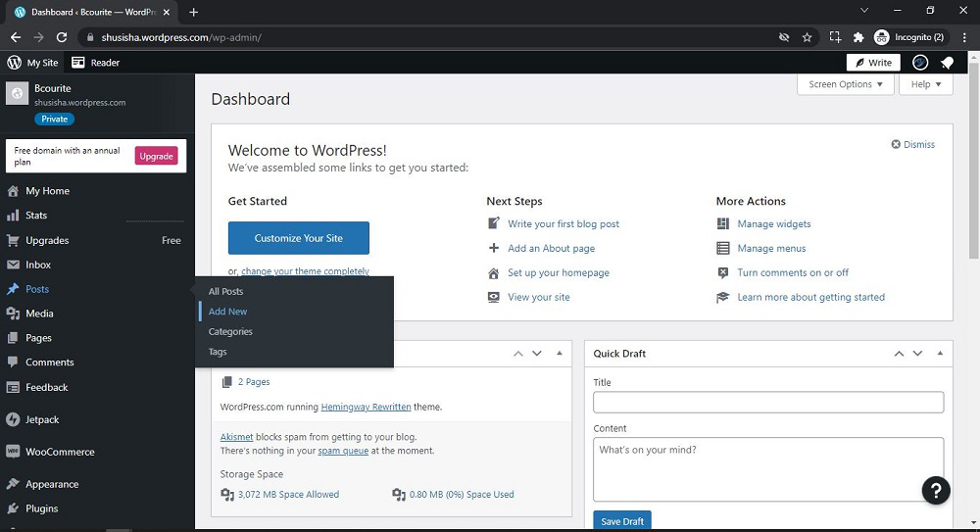Click the monitor icon beside View your site
The height and width of the screenshot is (532, 980).
(494, 297)
